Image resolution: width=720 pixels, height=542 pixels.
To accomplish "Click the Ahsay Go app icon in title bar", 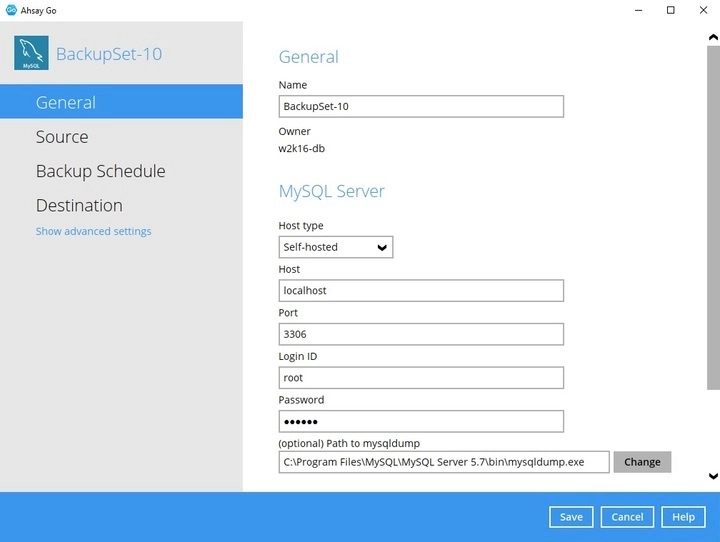I will tap(11, 10).
